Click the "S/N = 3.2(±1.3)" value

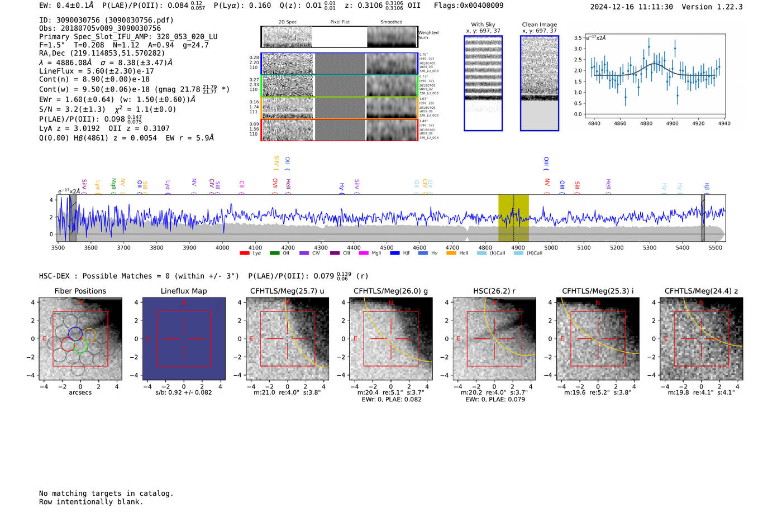[x=72, y=109]
